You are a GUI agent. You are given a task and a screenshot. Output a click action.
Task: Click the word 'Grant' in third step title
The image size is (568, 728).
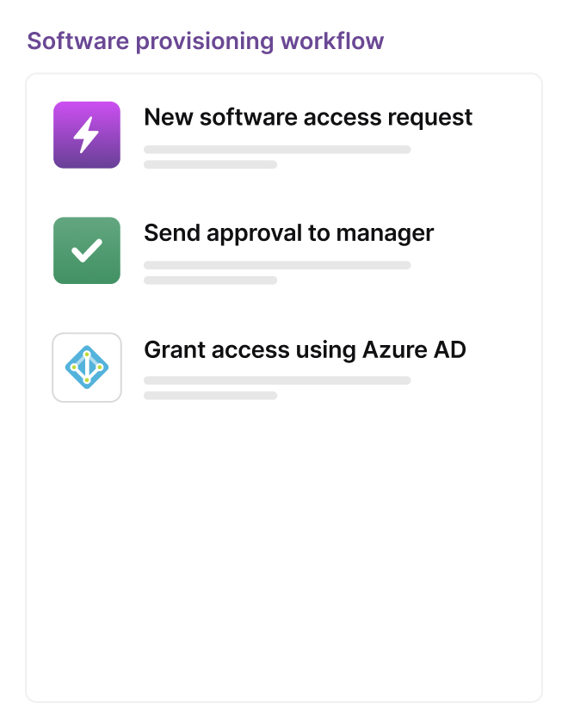(x=170, y=349)
